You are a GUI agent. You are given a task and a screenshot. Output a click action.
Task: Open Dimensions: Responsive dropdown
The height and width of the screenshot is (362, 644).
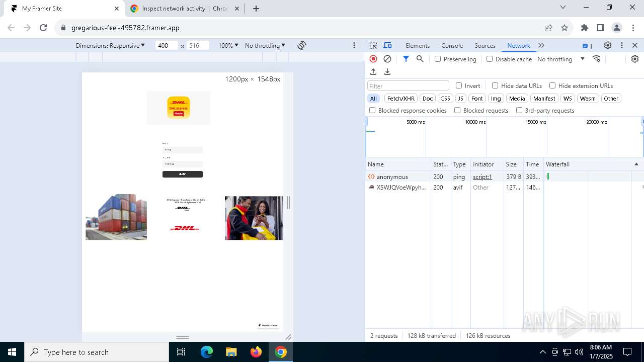click(110, 45)
